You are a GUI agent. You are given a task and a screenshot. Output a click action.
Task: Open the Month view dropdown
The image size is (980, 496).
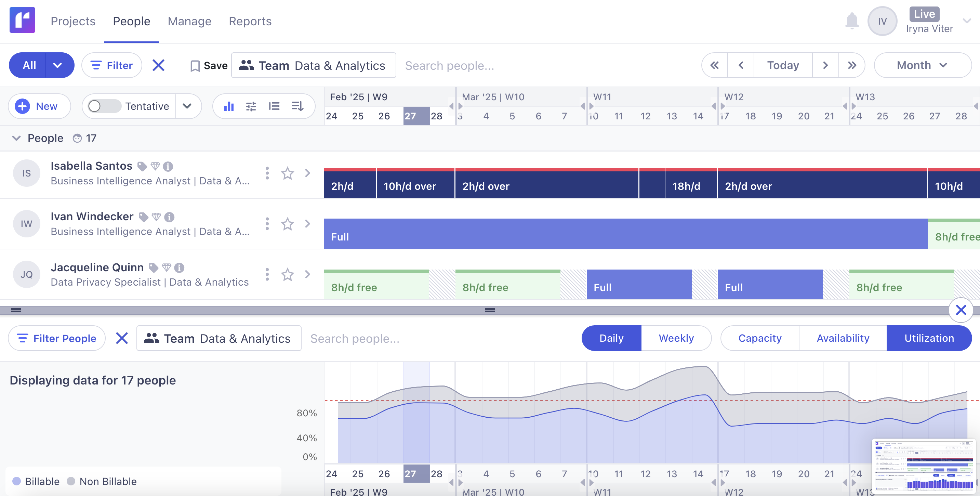922,65
